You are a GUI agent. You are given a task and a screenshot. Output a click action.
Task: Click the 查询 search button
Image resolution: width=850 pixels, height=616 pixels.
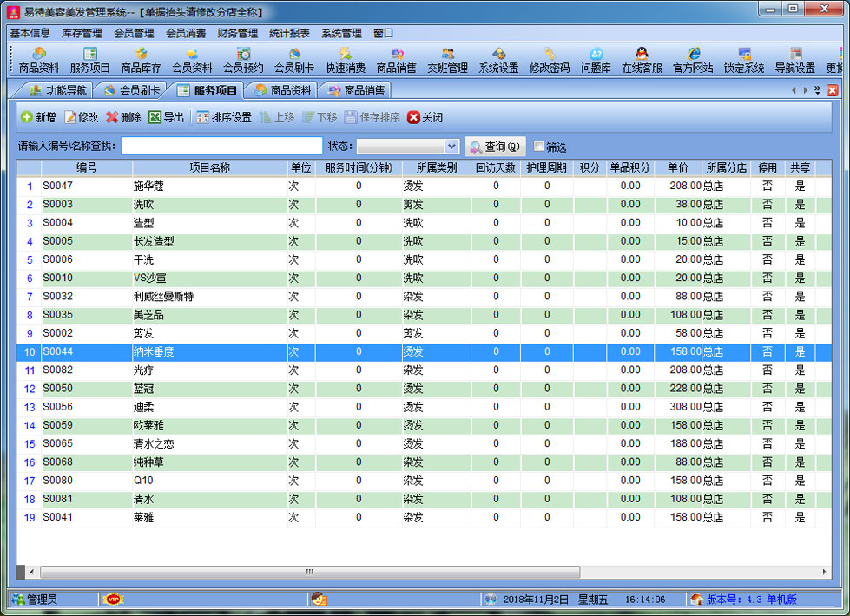point(495,147)
